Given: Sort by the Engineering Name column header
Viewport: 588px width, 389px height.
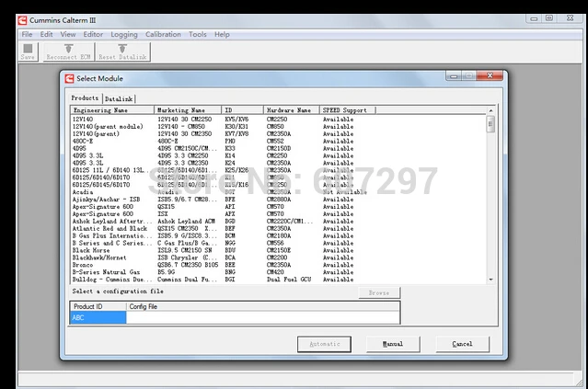Looking at the screenshot, I should point(112,110).
